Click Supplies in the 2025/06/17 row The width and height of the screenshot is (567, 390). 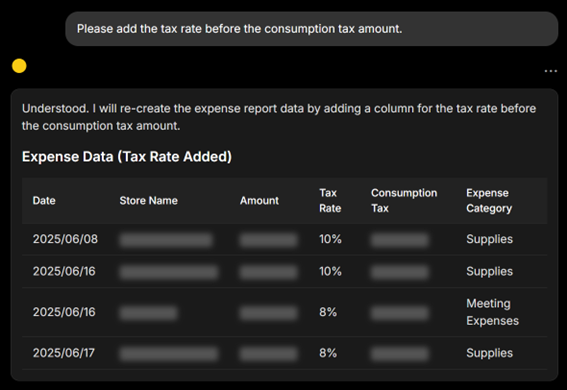tap(489, 353)
